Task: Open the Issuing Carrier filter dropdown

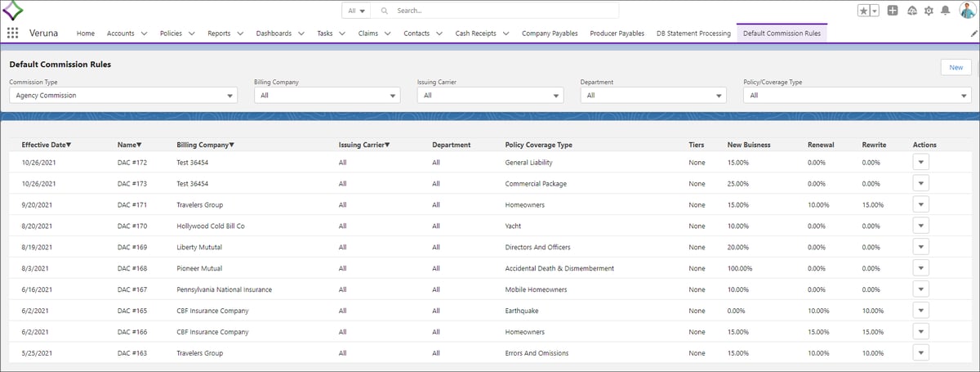Action: tap(490, 96)
